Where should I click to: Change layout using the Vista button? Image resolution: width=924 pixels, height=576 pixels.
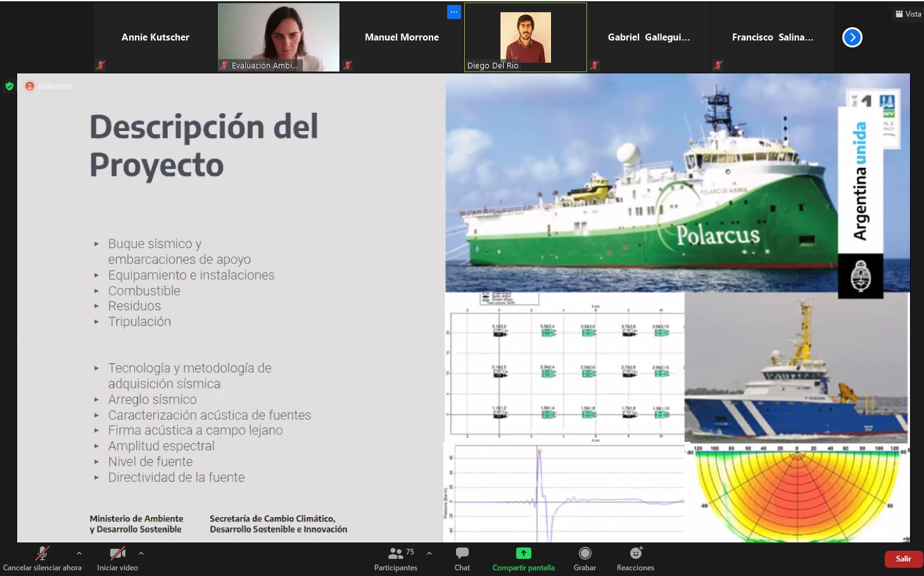(908, 14)
